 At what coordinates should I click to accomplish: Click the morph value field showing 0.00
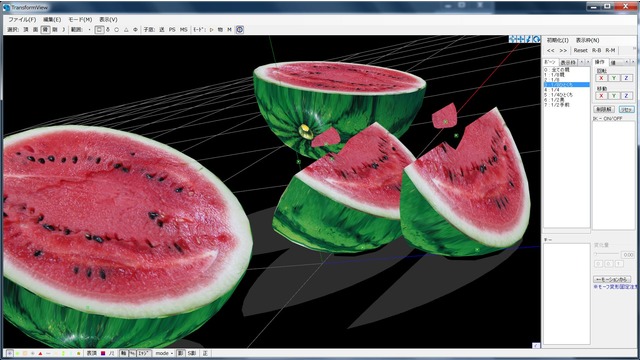point(628,255)
